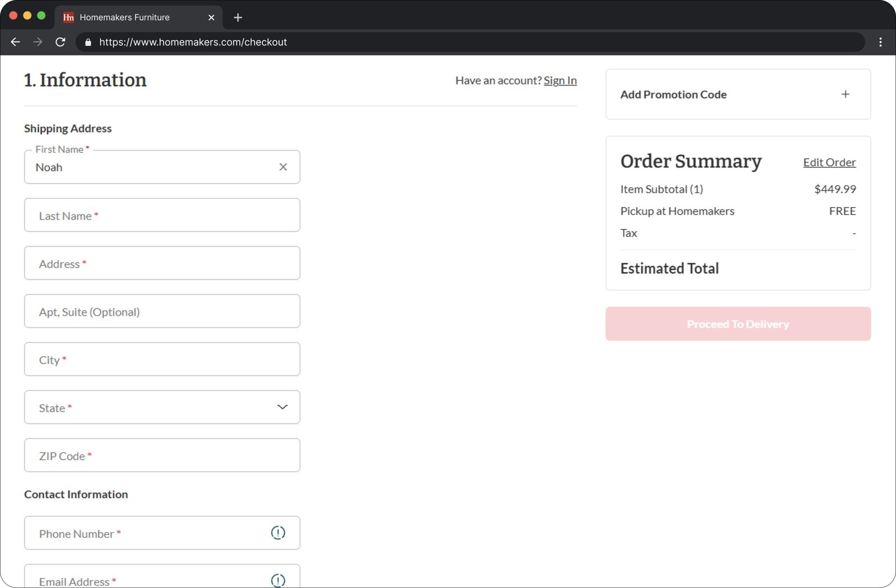896x588 pixels.
Task: Click the browser back arrow
Action: [15, 42]
